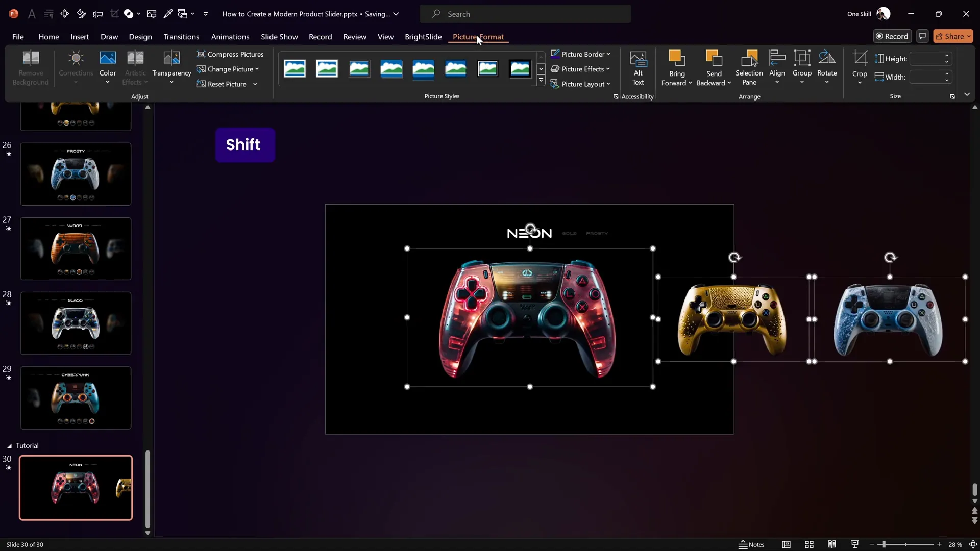This screenshot has width=980, height=551.
Task: Toggle the Notes pane
Action: (x=751, y=544)
